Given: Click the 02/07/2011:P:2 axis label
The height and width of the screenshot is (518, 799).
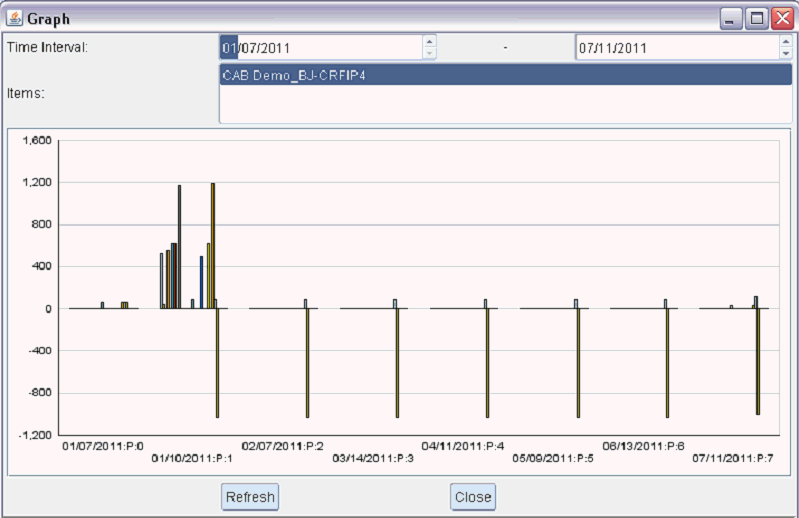Looking at the screenshot, I should coord(282,446).
